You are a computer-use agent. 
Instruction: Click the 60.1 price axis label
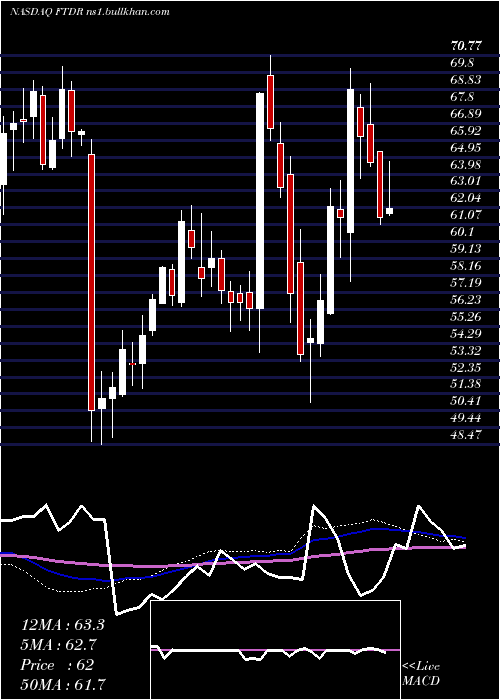(x=462, y=232)
